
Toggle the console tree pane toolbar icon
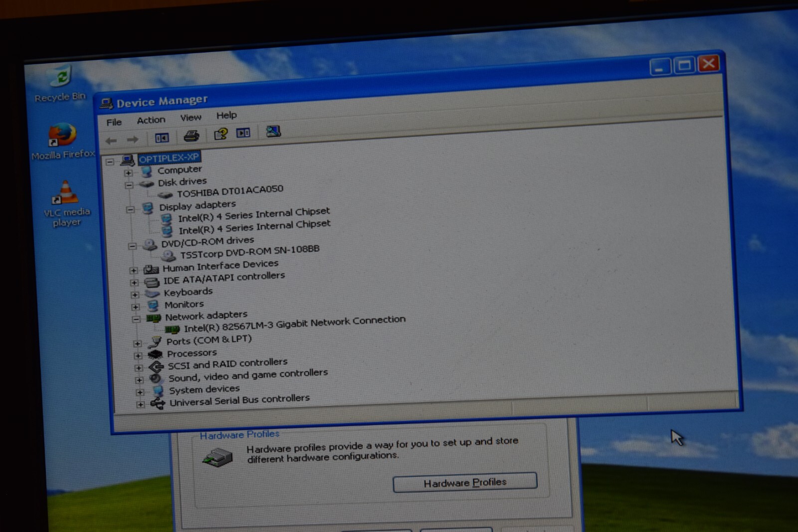point(162,138)
